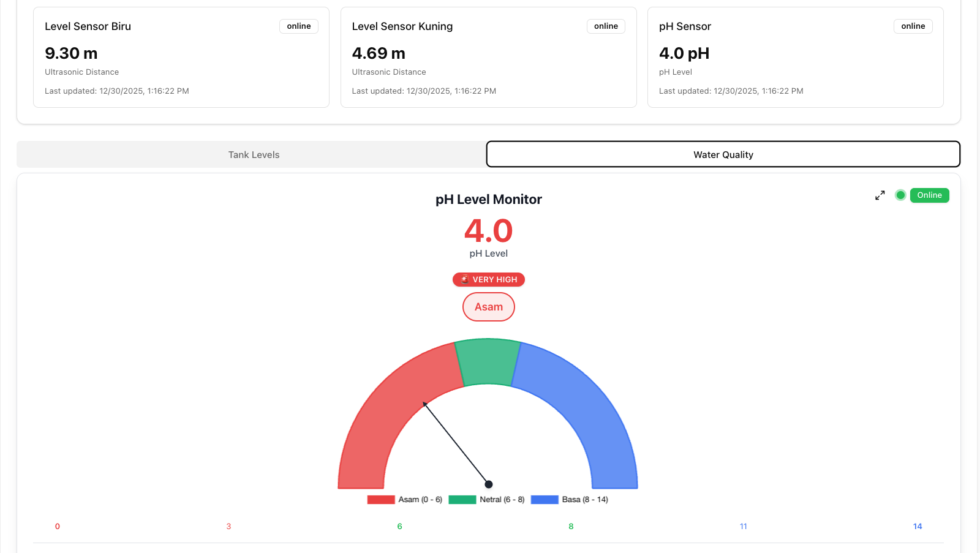Viewport: 980px width, 553px height.
Task: Expand the pH Level Monitor to fullscreen
Action: tap(880, 195)
